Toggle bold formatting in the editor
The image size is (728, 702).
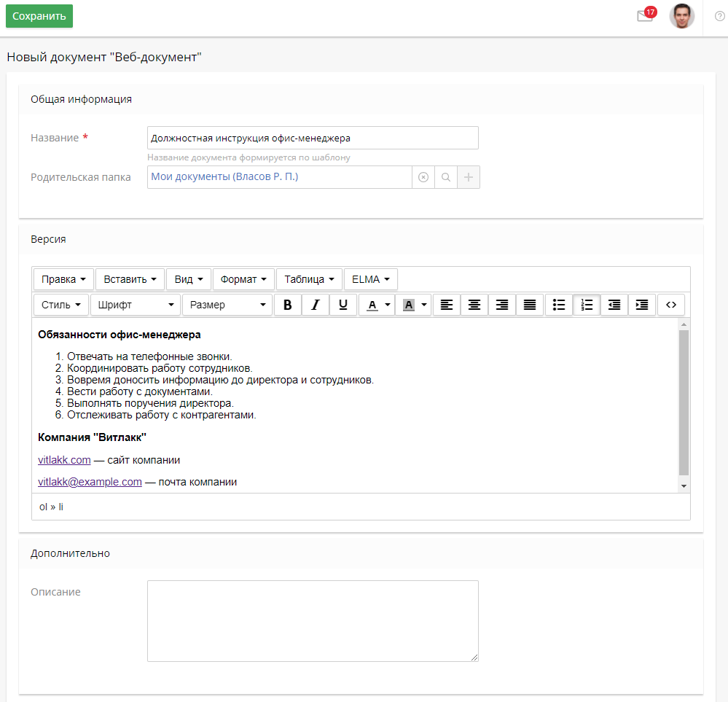point(287,305)
